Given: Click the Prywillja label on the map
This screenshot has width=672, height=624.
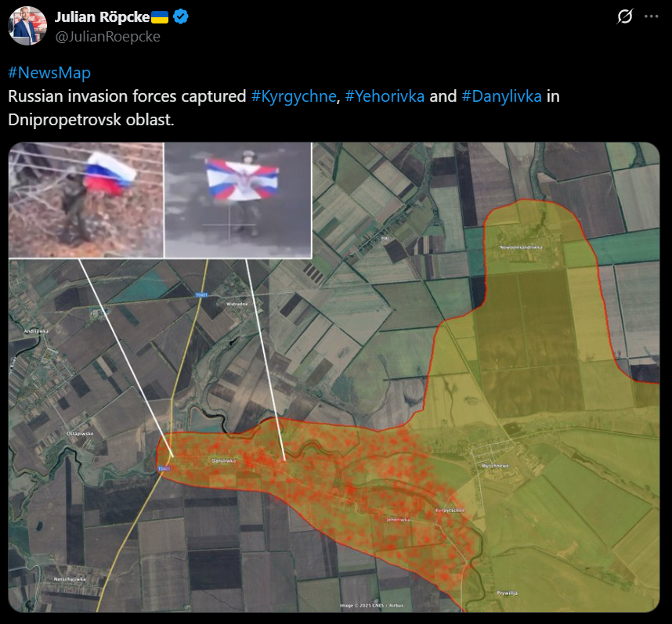Looking at the screenshot, I should coord(507,593).
